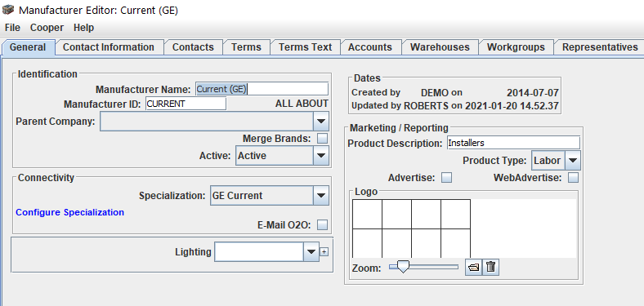
Task: Switch to the Representatives tab
Action: pos(600,47)
